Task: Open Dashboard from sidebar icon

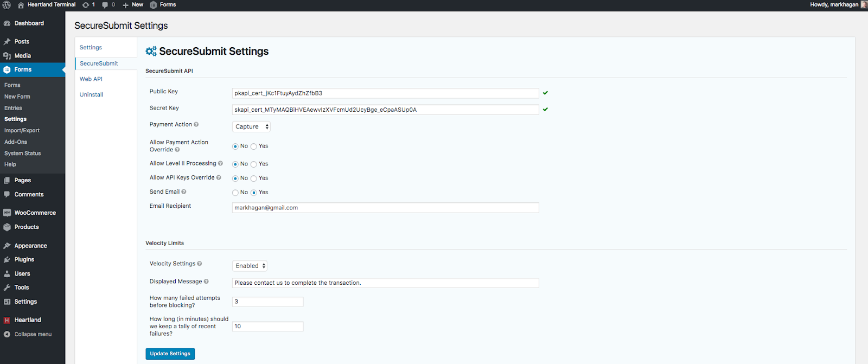Action: click(x=7, y=23)
